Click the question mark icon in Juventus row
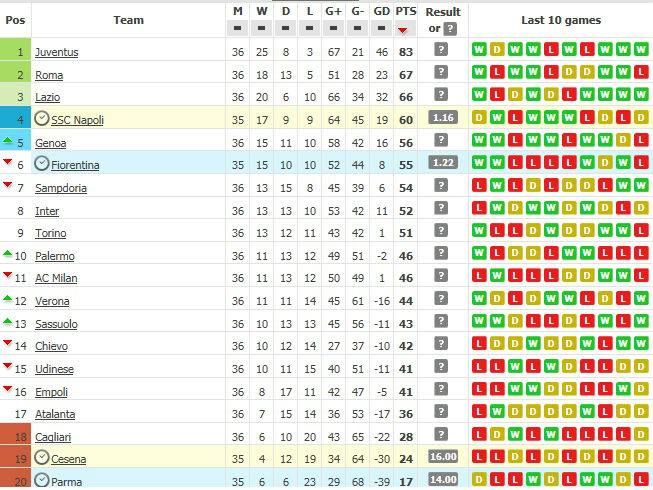653x490 pixels. tap(441, 51)
